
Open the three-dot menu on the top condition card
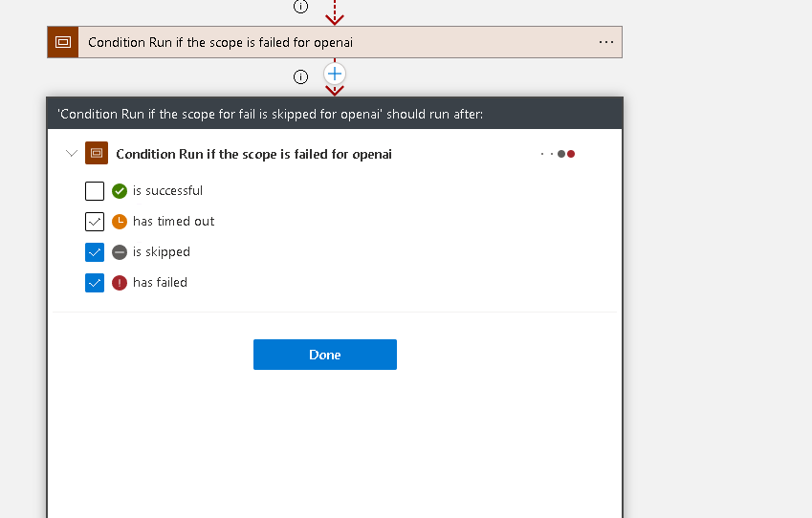click(x=606, y=42)
